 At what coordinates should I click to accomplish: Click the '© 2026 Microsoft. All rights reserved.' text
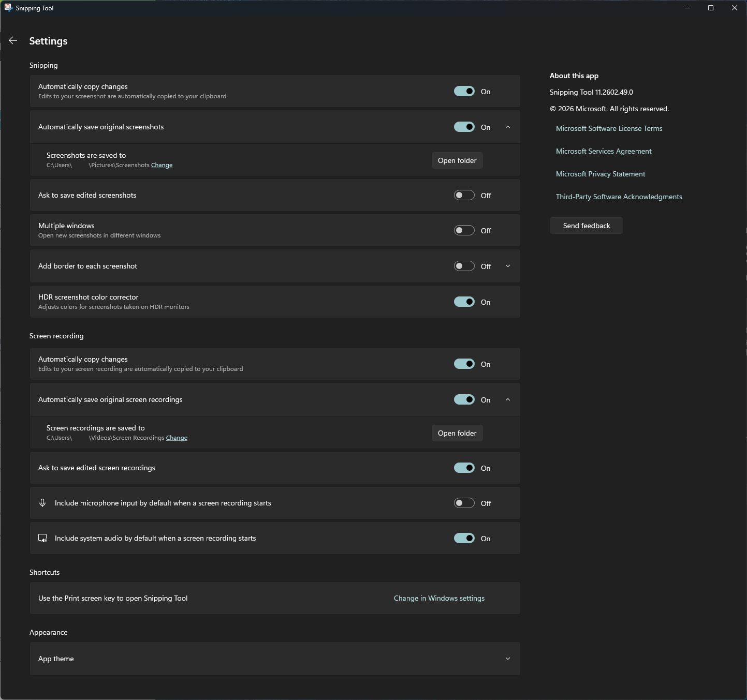tap(609, 109)
